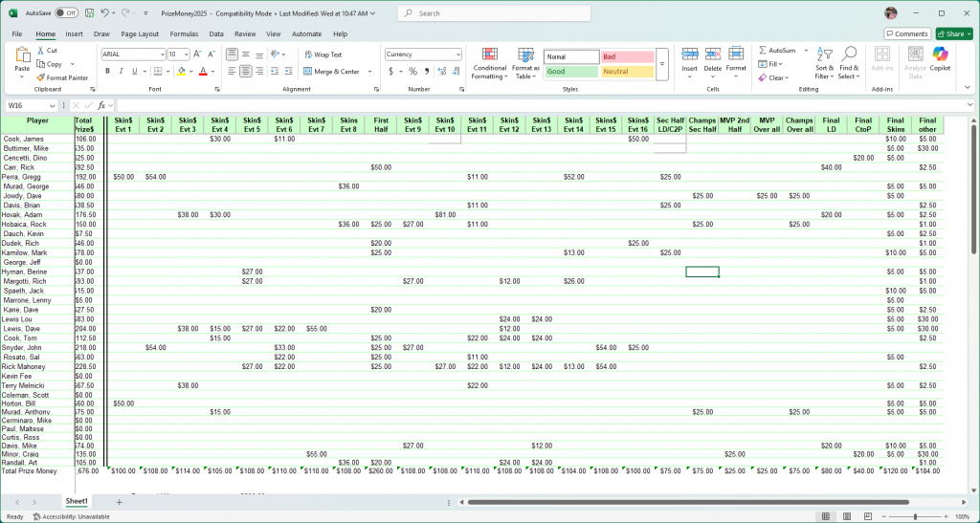Image resolution: width=980 pixels, height=523 pixels.
Task: Toggle Wrap Text for the cell
Action: coord(322,54)
